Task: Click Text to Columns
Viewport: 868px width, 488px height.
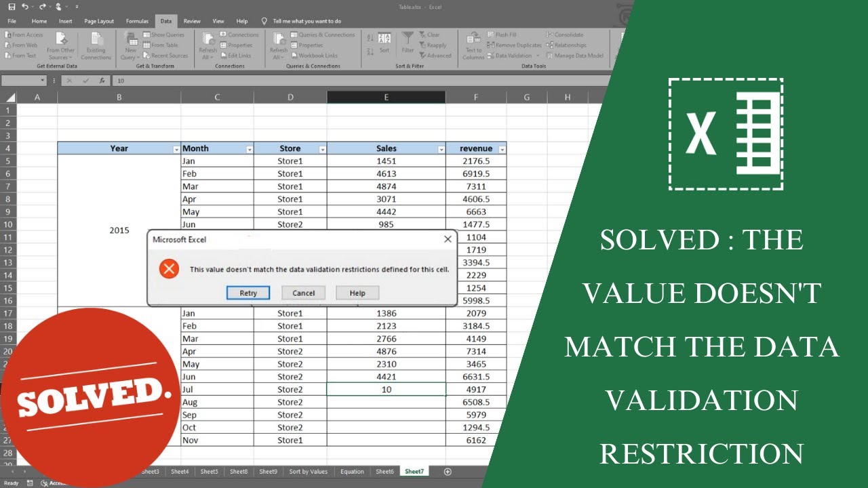Action: click(473, 45)
